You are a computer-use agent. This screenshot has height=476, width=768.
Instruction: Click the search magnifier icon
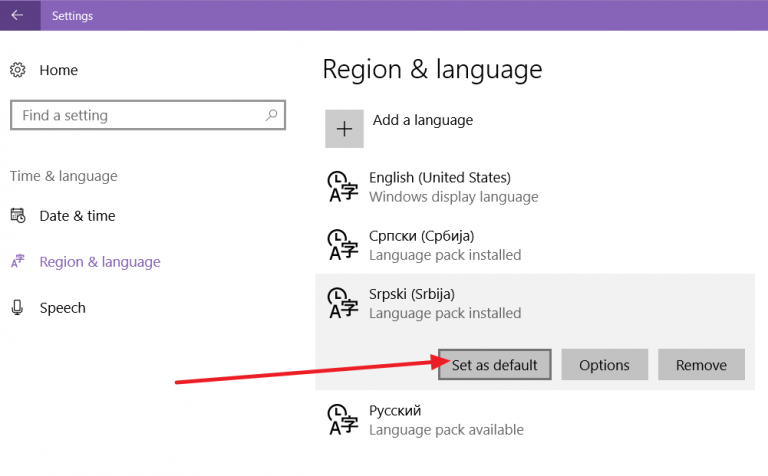click(271, 115)
